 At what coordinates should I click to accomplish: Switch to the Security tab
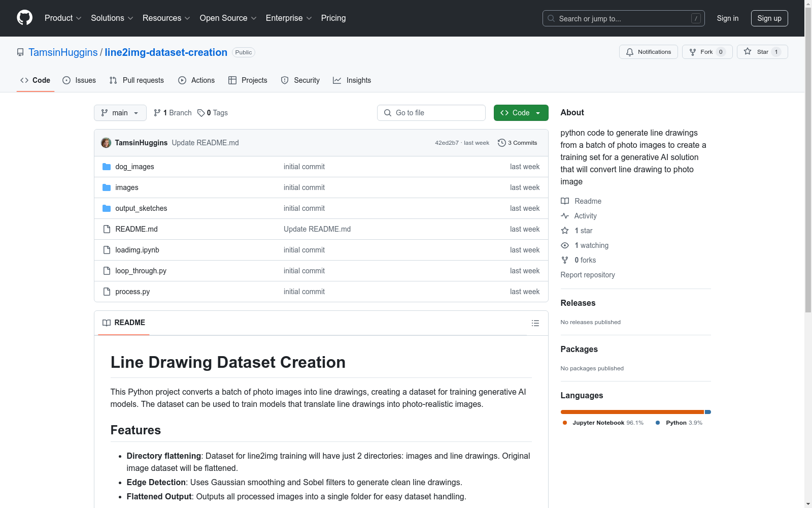click(300, 80)
